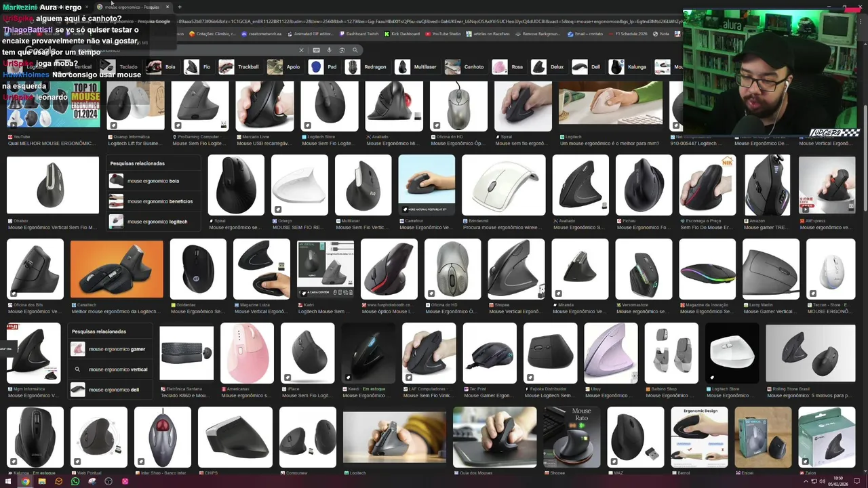868x488 pixels.
Task: Open Animated GIF editor bookmark
Action: click(x=311, y=34)
